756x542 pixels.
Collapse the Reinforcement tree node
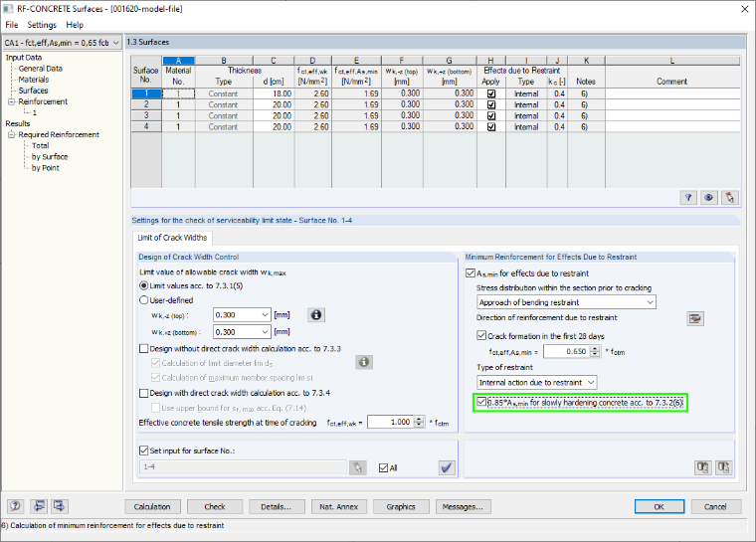(x=12, y=101)
